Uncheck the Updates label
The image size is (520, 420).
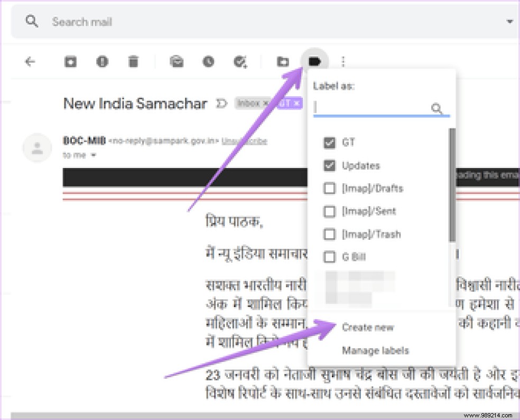(330, 165)
